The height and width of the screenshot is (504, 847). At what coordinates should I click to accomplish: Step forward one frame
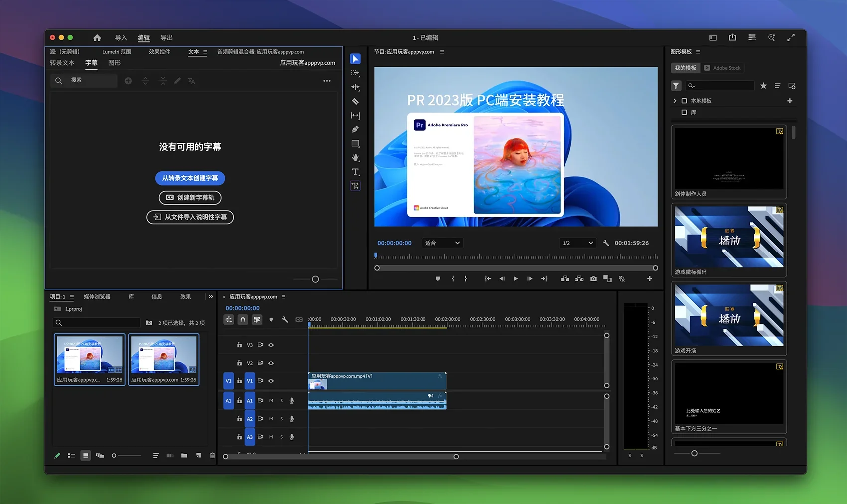tap(530, 279)
